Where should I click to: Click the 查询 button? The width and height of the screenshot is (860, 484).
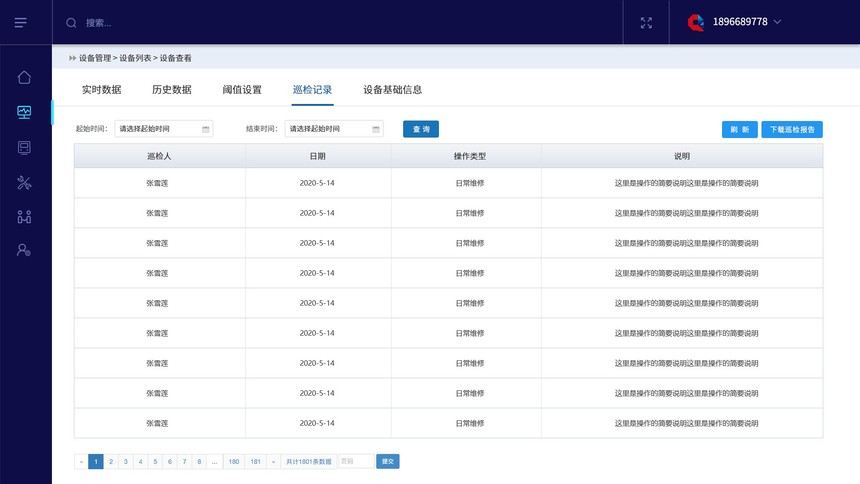pyautogui.click(x=421, y=129)
